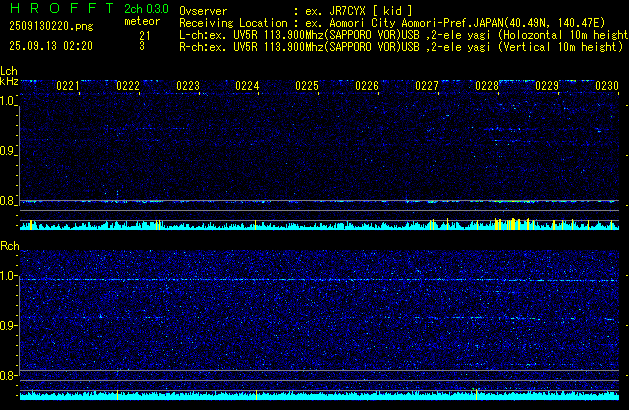Click the 0229 time marker

[x=547, y=86]
